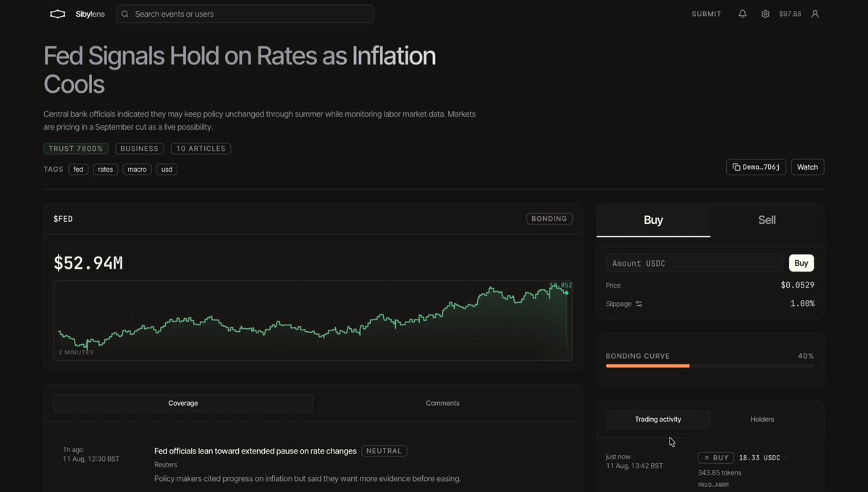Open the Comments tab
The image size is (868, 492).
443,404
